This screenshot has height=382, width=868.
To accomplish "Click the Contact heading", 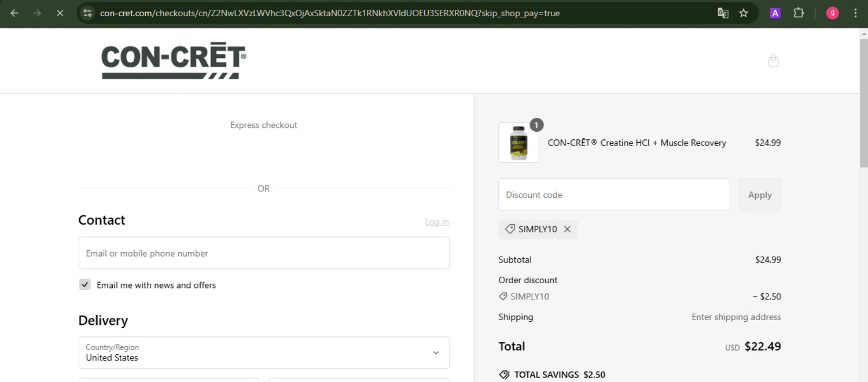I will (102, 220).
